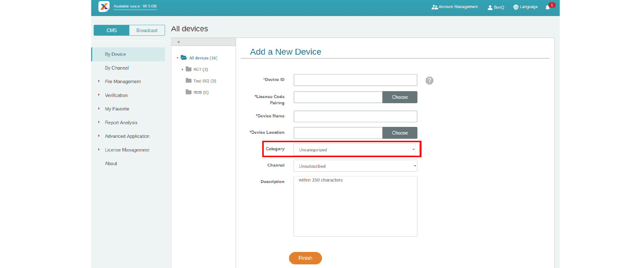Open the notification bell icon
This screenshot has width=644, height=268.
click(x=547, y=7)
